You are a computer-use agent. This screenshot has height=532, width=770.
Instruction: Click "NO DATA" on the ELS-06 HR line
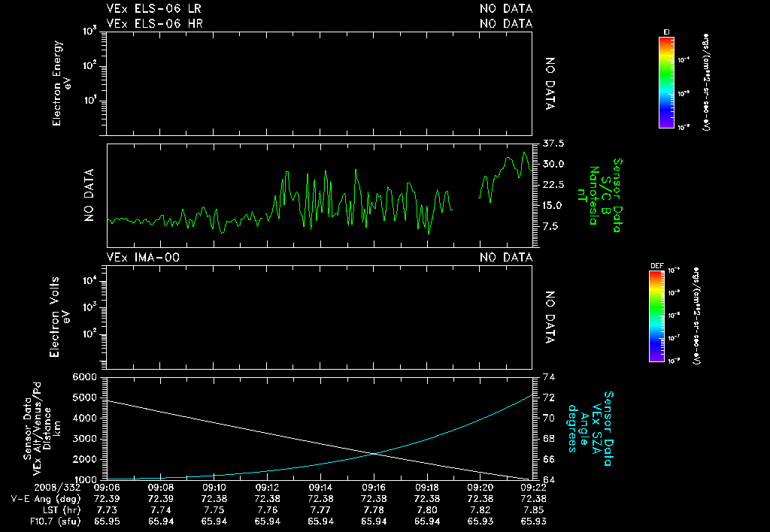click(506, 23)
